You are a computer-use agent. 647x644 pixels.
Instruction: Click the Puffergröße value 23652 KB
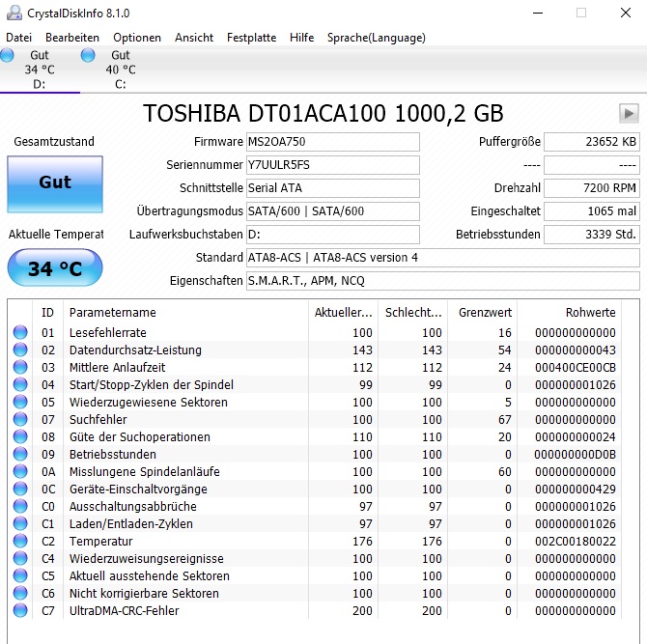[592, 142]
